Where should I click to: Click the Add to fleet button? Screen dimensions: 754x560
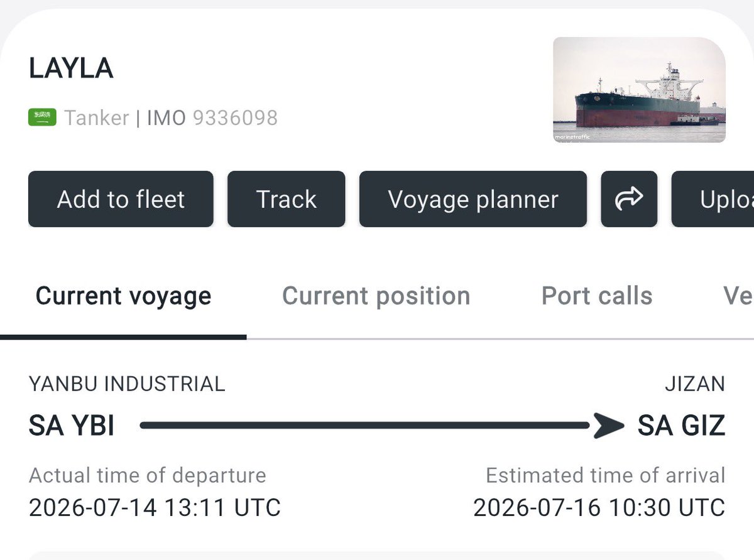click(121, 199)
